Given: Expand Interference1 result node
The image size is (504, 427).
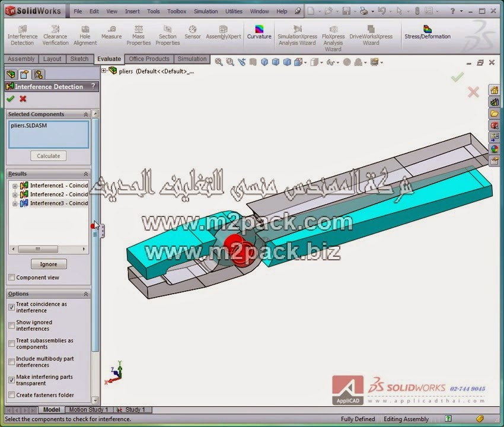Looking at the screenshot, I should click(x=15, y=186).
